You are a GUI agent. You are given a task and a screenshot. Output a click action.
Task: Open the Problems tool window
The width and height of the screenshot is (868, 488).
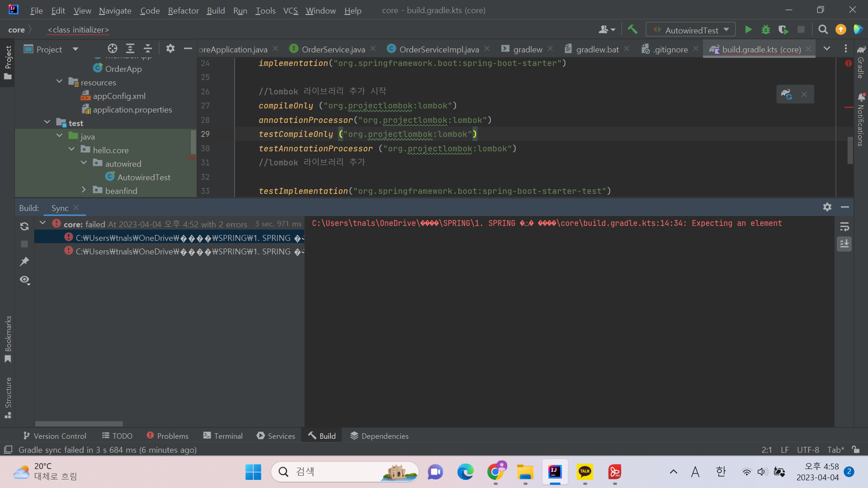pos(168,436)
